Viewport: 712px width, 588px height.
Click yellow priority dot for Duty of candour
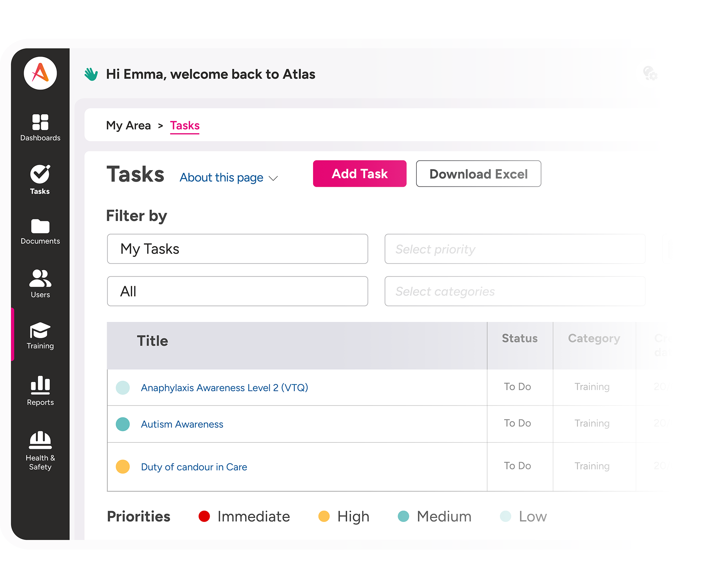[123, 467]
